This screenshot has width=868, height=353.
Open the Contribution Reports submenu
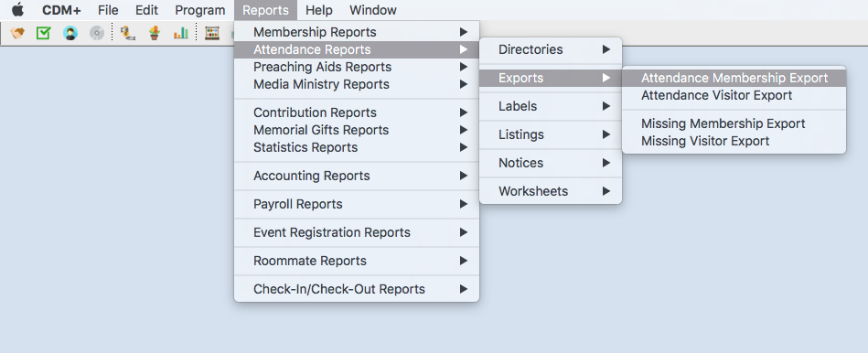click(357, 112)
